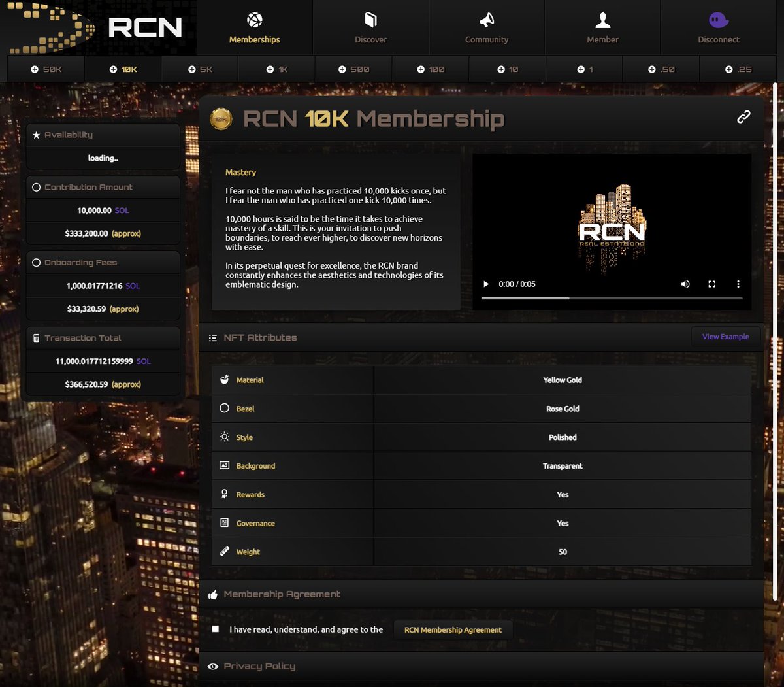Click the Transaction Total calculator icon

pyautogui.click(x=36, y=338)
